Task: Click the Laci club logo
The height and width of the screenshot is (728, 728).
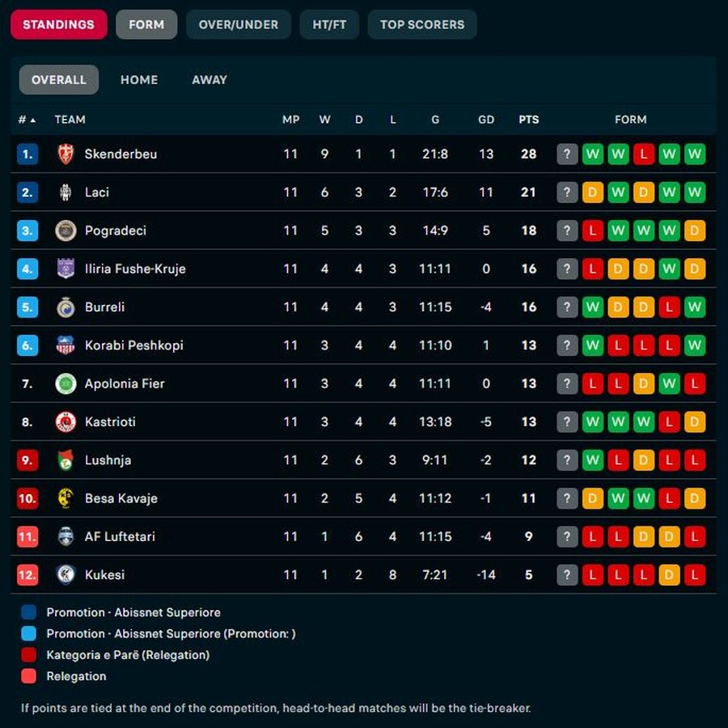Action: click(x=66, y=193)
